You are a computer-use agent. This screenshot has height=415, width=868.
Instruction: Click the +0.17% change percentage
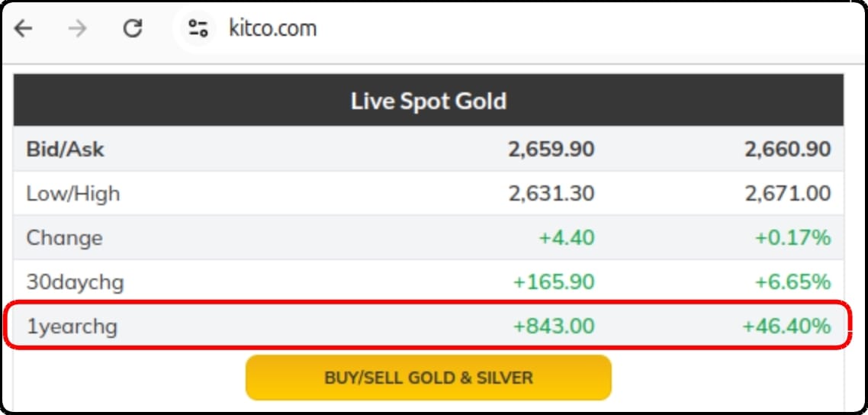793,238
